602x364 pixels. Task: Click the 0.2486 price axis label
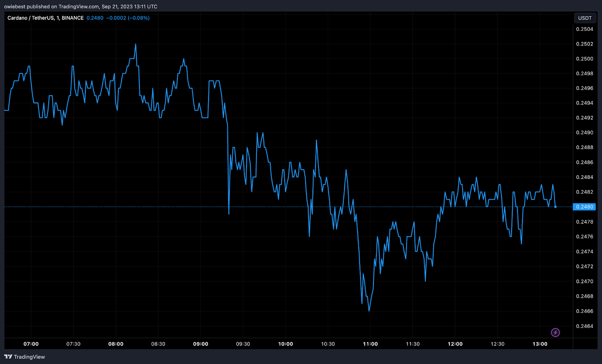[585, 162]
